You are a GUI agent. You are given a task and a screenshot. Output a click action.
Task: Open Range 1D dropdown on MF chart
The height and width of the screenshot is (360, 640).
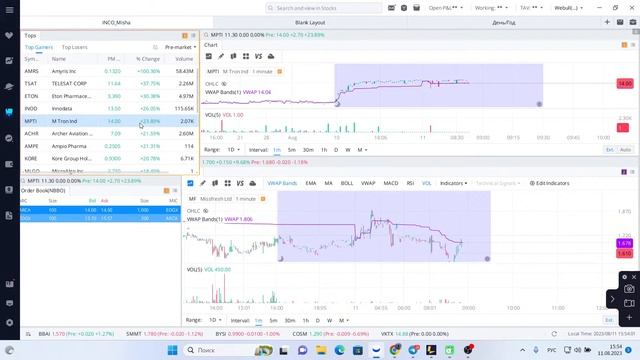point(215,320)
